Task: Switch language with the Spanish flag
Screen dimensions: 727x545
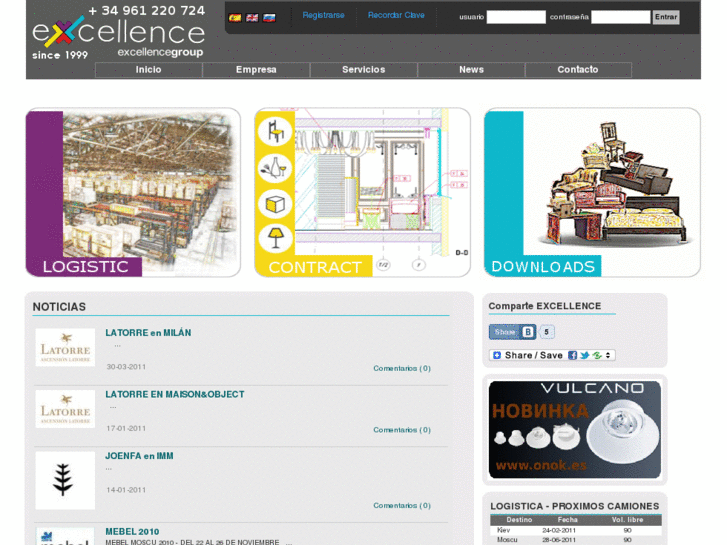Action: [x=235, y=18]
